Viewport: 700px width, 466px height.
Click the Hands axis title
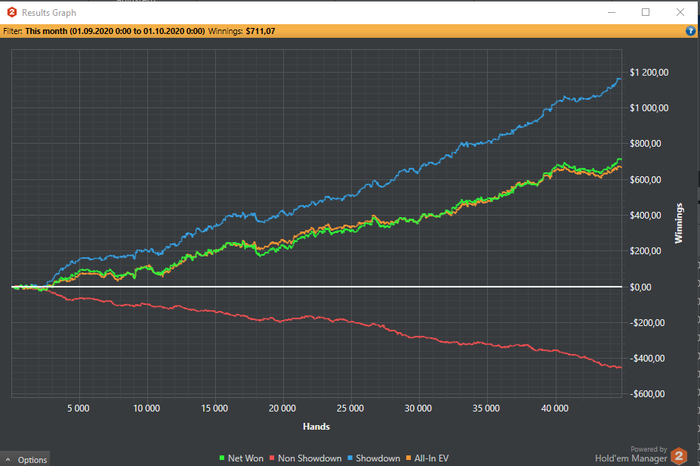pyautogui.click(x=316, y=426)
